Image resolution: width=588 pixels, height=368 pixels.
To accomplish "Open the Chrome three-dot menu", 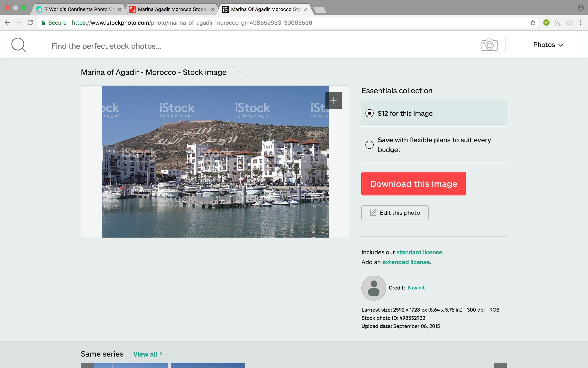I will coord(580,23).
